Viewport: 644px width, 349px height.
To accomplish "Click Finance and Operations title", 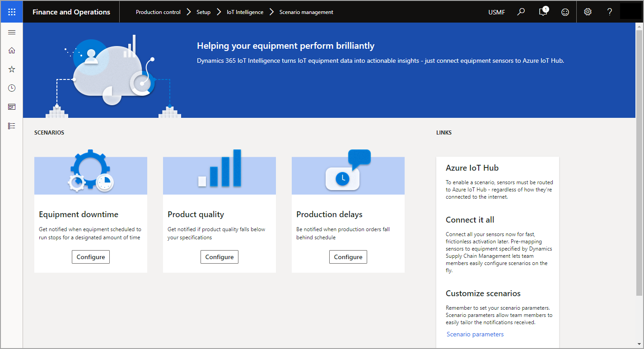I will [71, 12].
